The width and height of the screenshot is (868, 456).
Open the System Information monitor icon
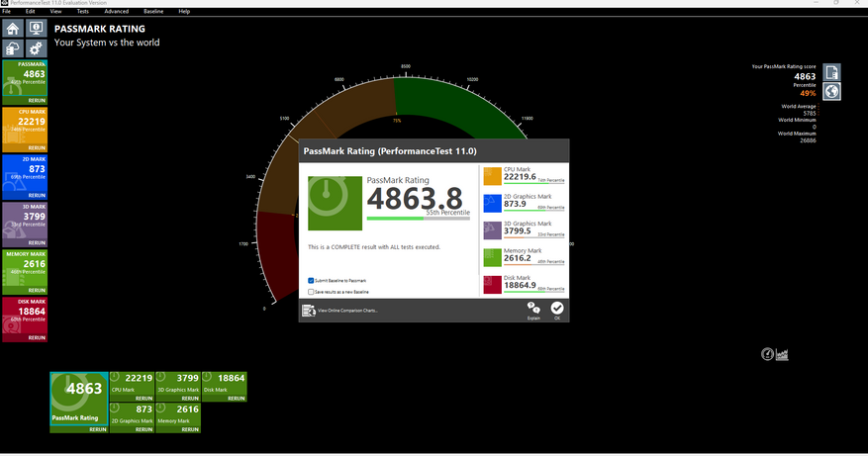(x=37, y=29)
